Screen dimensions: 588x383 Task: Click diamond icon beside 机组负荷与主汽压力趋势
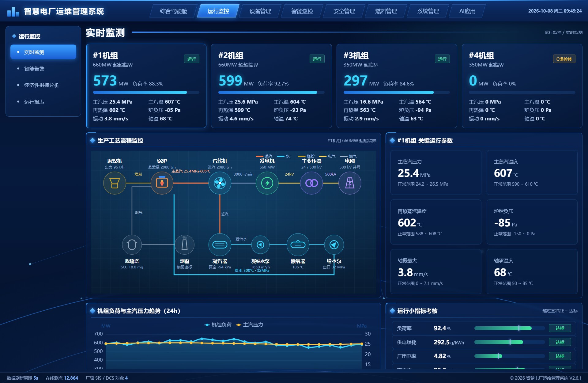pyautogui.click(x=92, y=311)
